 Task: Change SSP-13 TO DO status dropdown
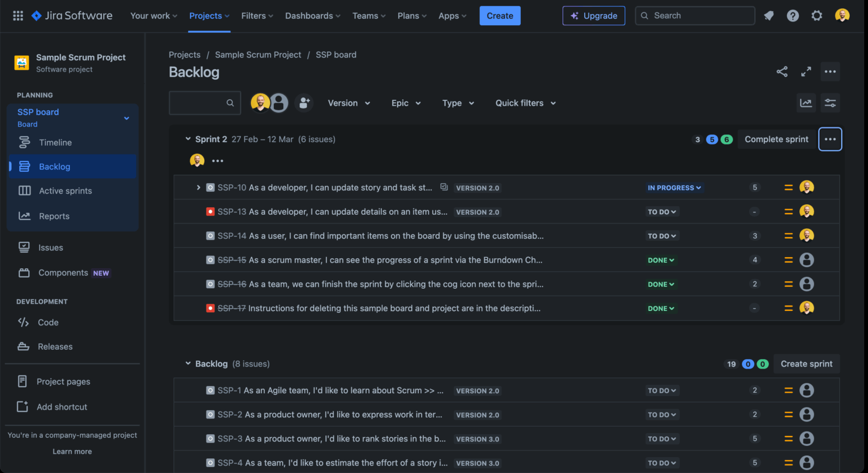662,212
